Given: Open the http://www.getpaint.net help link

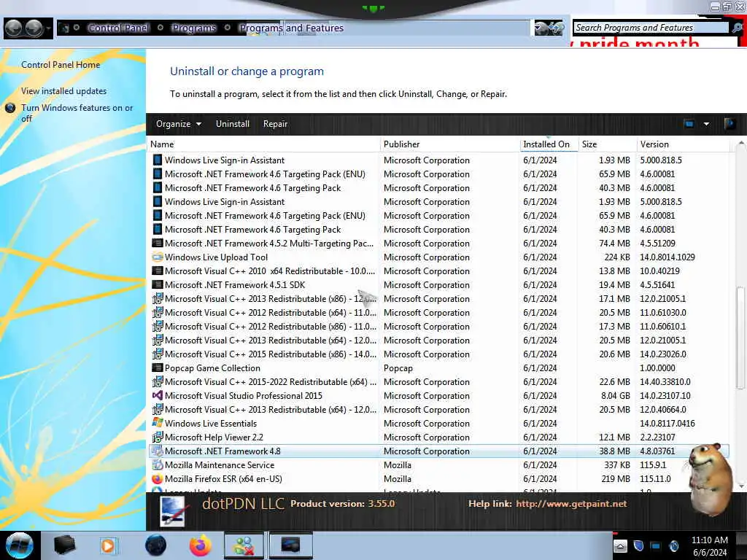Looking at the screenshot, I should click(x=571, y=504).
